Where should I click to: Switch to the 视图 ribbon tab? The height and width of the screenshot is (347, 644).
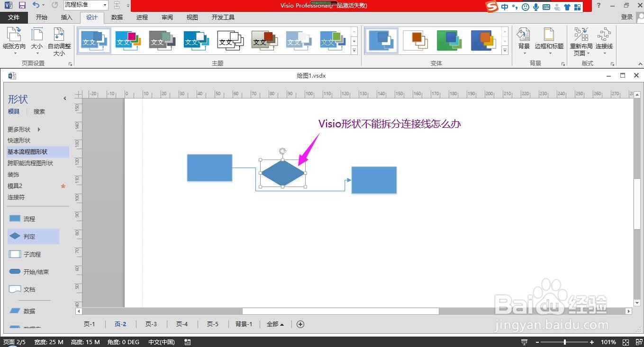point(192,17)
